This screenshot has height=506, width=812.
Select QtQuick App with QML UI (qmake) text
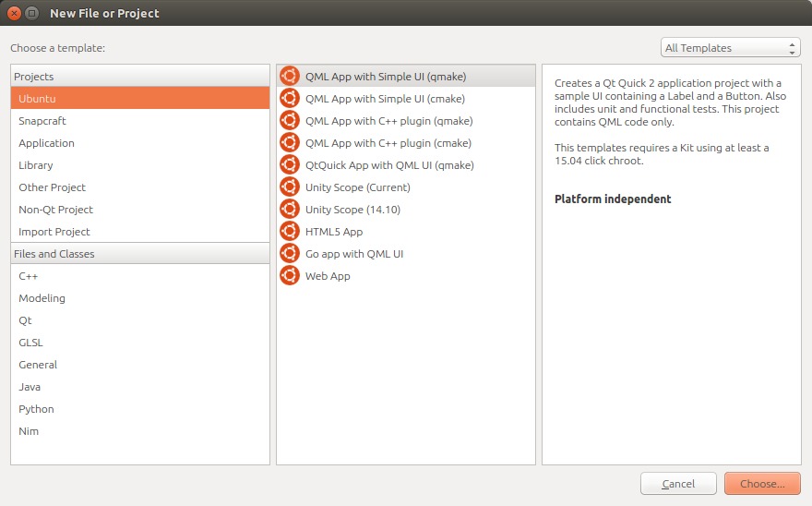click(x=389, y=165)
